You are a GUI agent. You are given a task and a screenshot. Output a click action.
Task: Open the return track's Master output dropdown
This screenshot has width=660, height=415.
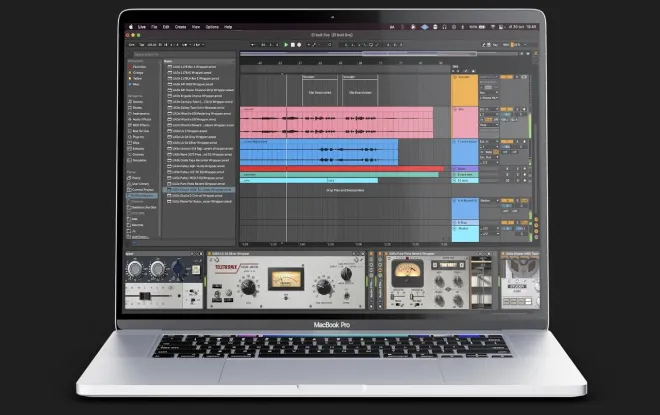click(489, 201)
